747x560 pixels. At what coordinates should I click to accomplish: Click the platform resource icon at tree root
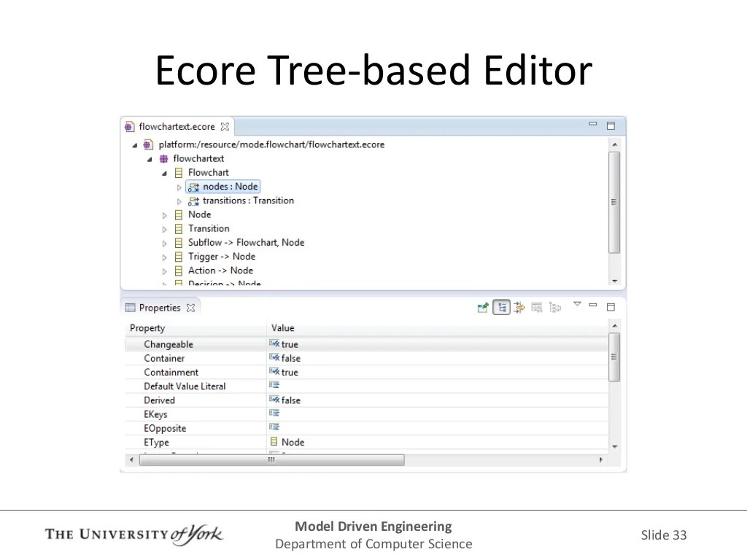[x=147, y=144]
